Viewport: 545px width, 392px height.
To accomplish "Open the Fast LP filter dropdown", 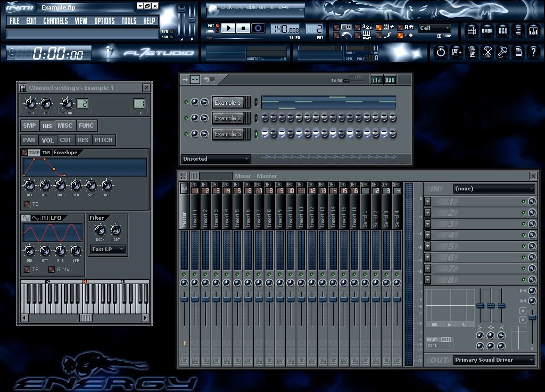I will click(107, 249).
